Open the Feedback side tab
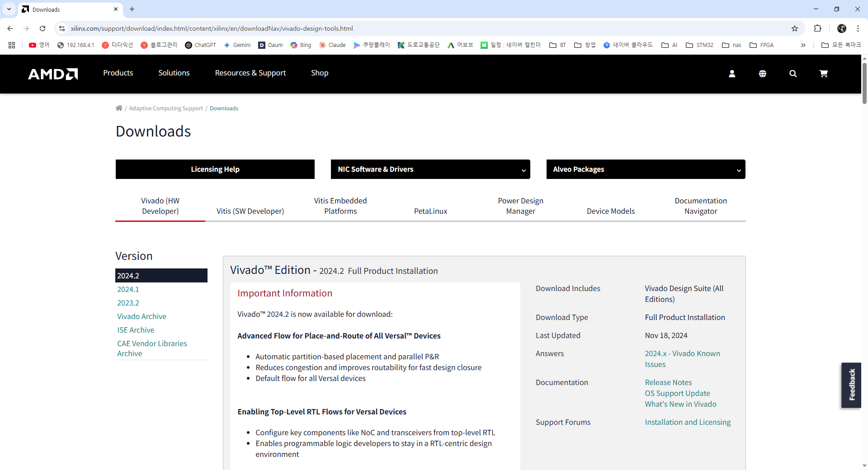The width and height of the screenshot is (868, 470). click(851, 385)
